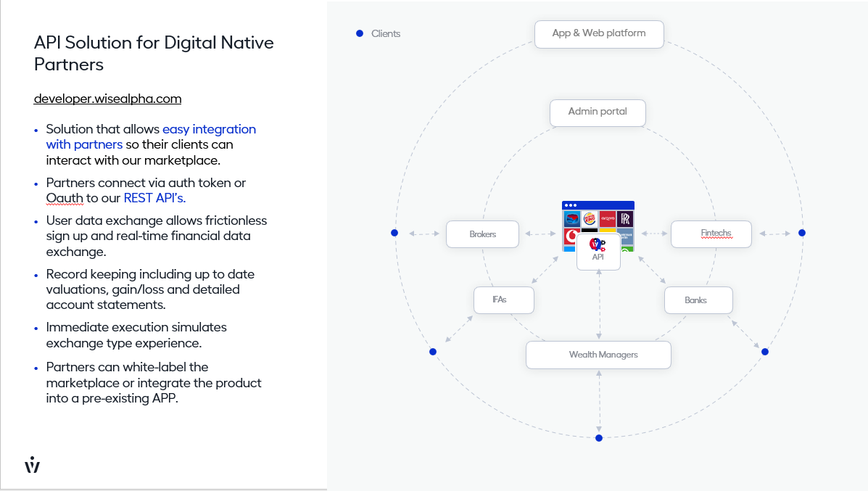The image size is (868, 491).
Task: Click the blue dot beside Clients legend
Action: pyautogui.click(x=360, y=33)
